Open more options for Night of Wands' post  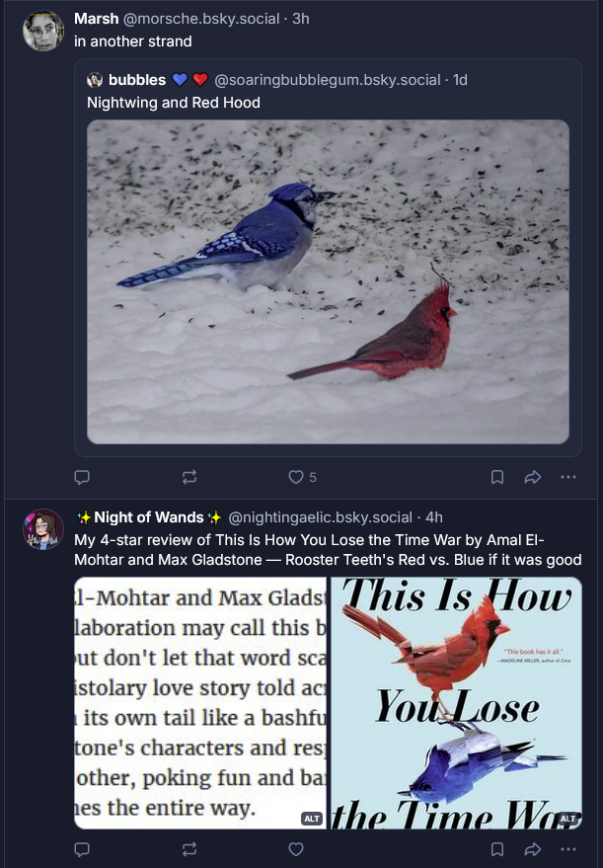(x=567, y=848)
